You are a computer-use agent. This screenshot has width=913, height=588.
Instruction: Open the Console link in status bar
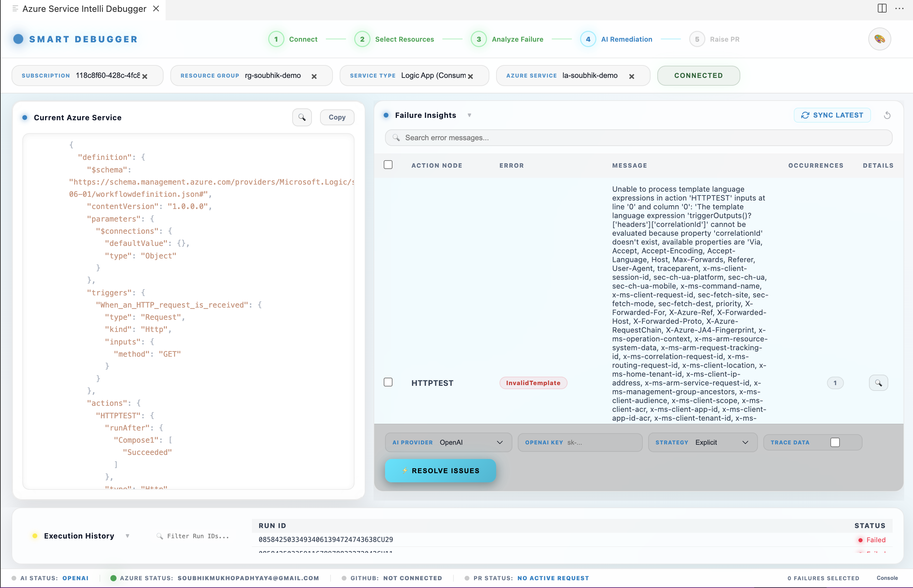point(887,578)
